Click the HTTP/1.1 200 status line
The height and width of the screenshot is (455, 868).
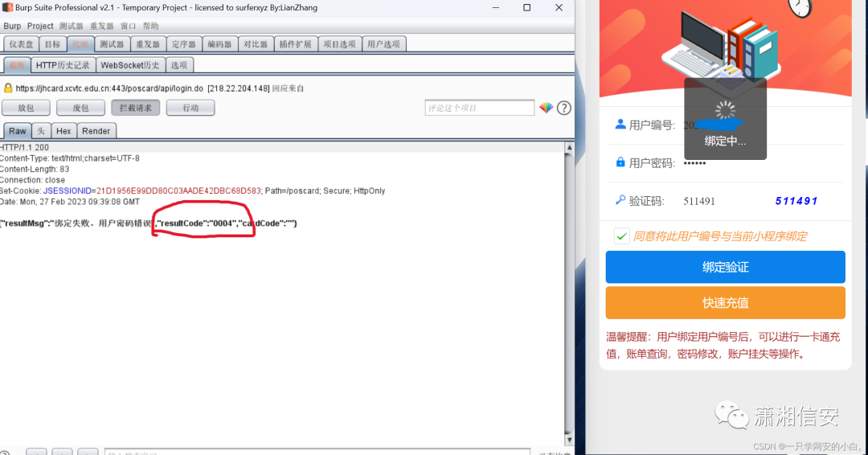24,148
